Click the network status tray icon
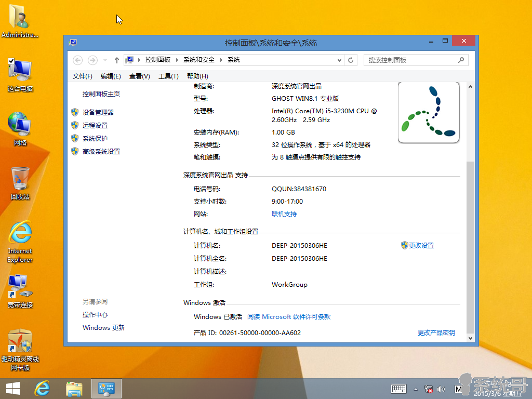532x399 pixels. 428,389
